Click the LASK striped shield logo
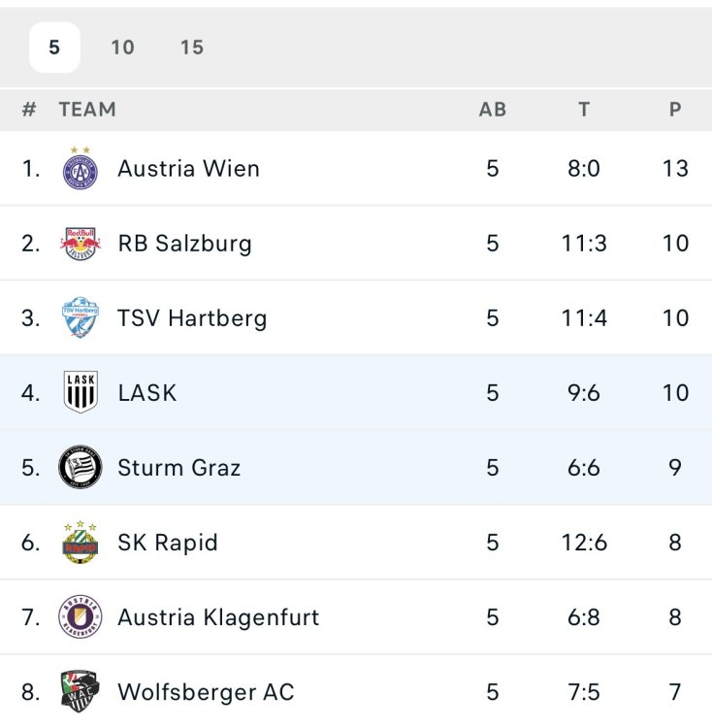712x728 pixels. 81,393
